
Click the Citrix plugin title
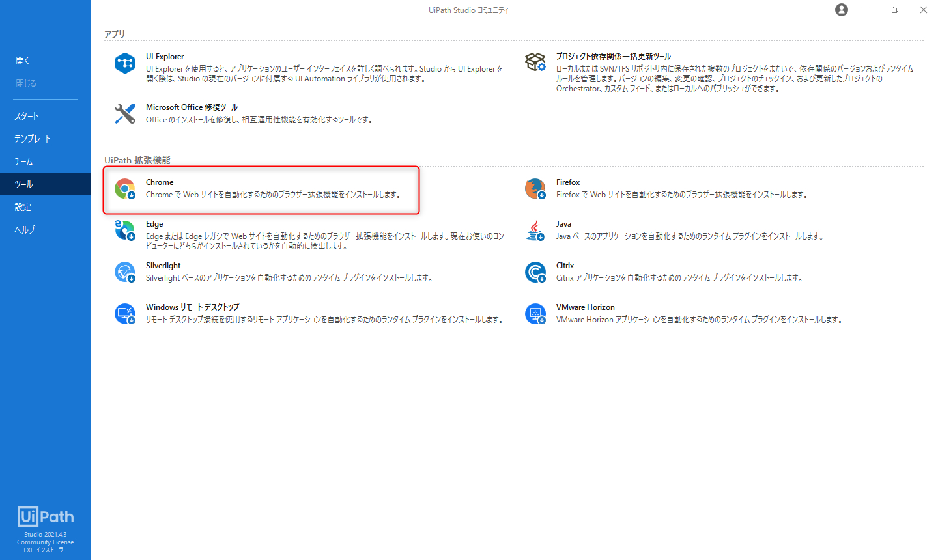[565, 266]
